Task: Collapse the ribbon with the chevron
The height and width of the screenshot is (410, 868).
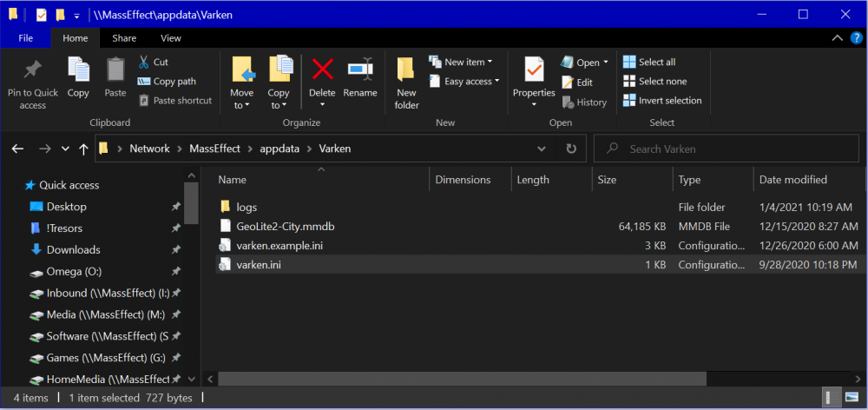Action: (x=838, y=38)
